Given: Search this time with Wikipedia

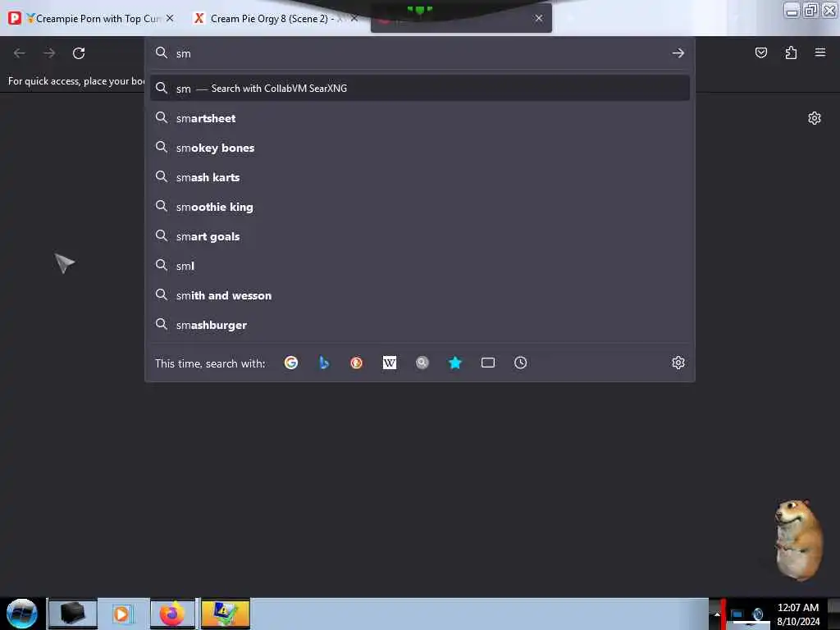Looking at the screenshot, I should (x=390, y=363).
